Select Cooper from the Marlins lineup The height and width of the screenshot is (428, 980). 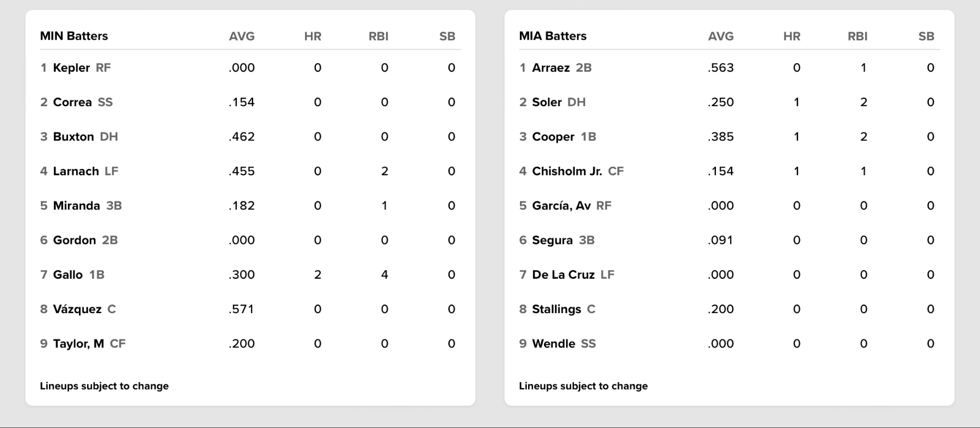[553, 137]
